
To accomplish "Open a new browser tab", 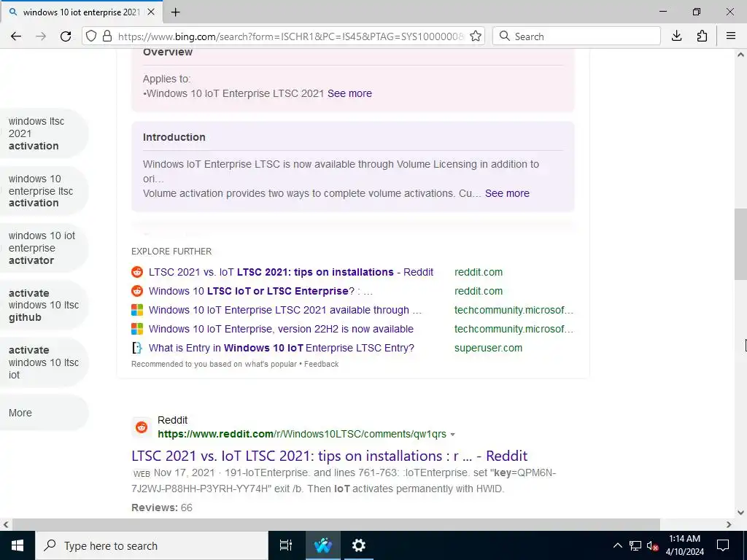I will click(175, 12).
